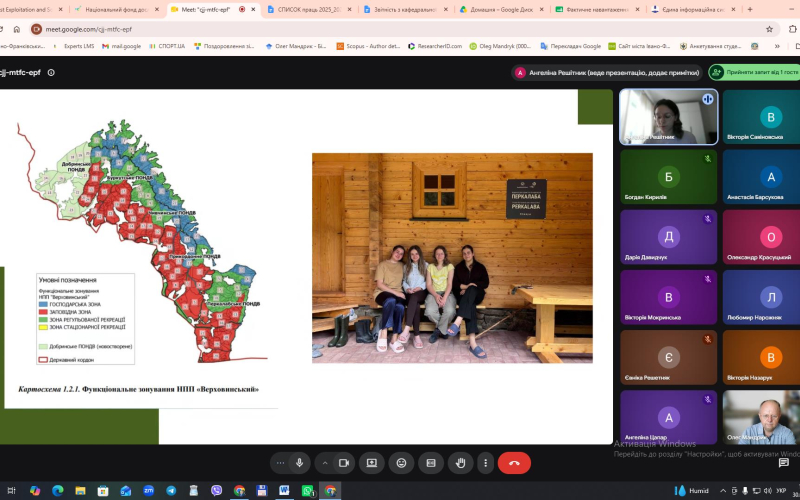Toggle the camera in Meet controls
800x500 pixels.
point(344,463)
